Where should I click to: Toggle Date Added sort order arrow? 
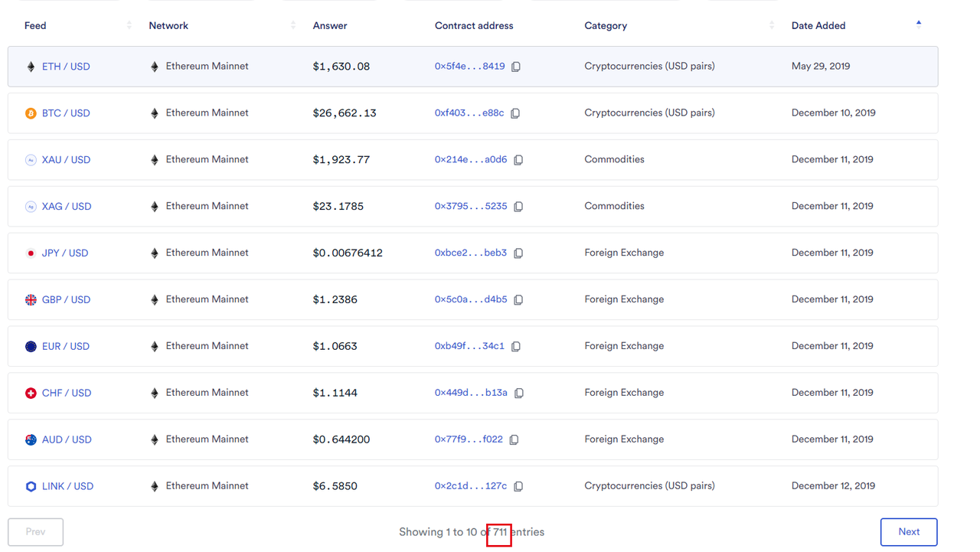point(919,24)
